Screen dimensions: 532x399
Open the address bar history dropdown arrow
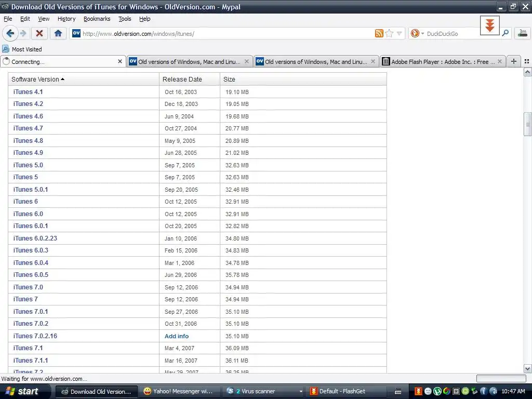pos(400,33)
